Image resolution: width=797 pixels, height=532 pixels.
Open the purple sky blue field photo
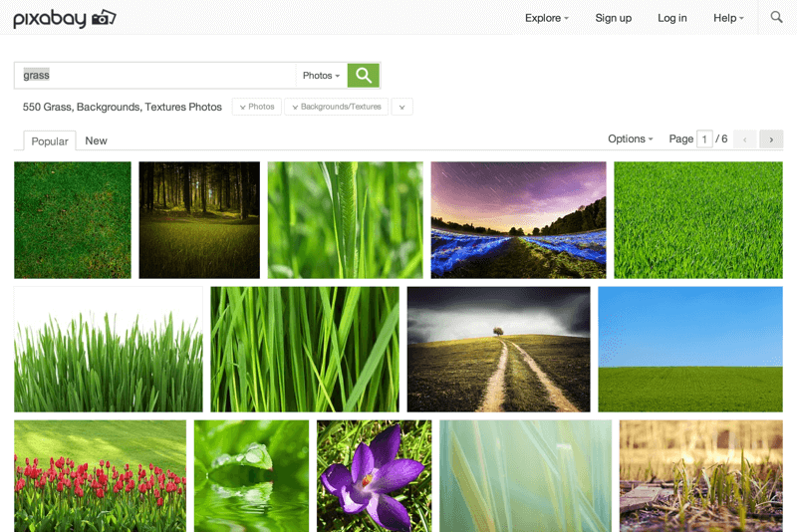tap(518, 220)
